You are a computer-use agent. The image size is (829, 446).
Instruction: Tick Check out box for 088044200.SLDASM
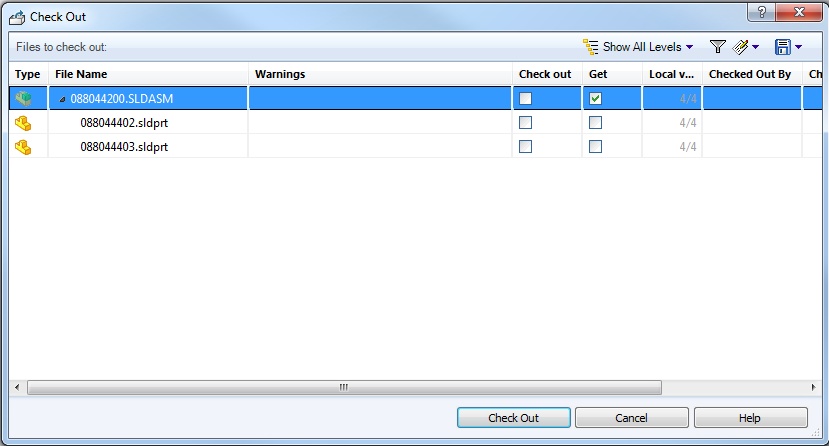[526, 99]
